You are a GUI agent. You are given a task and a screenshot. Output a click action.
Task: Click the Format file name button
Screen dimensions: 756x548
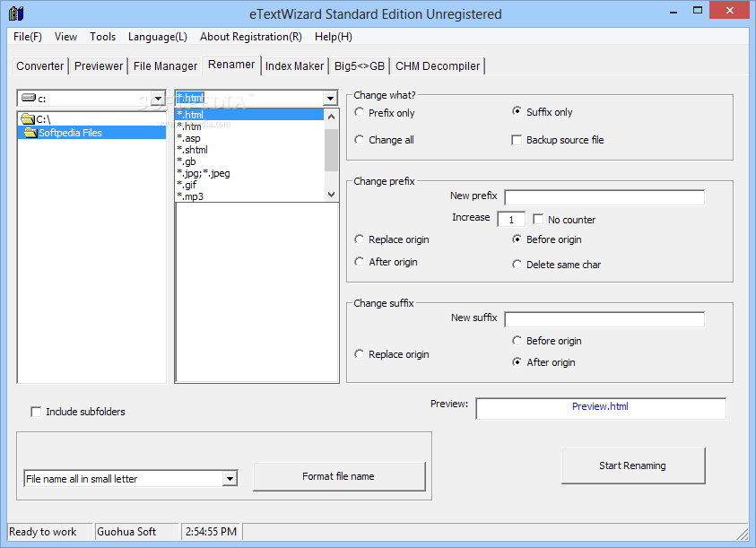click(x=339, y=476)
